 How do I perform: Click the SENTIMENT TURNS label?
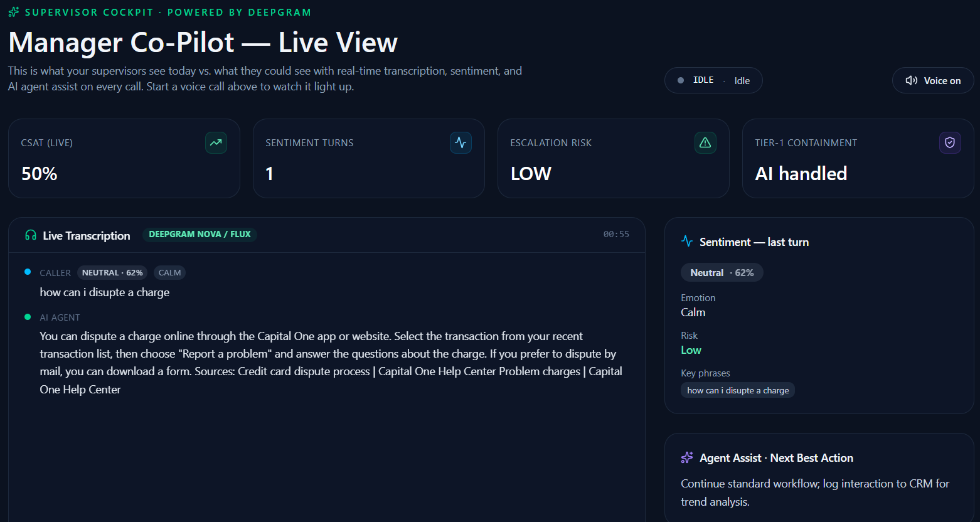point(309,143)
